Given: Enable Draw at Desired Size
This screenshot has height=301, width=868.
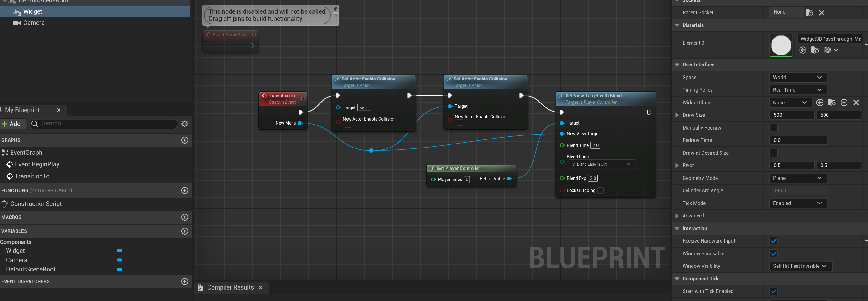Looking at the screenshot, I should pos(773,153).
